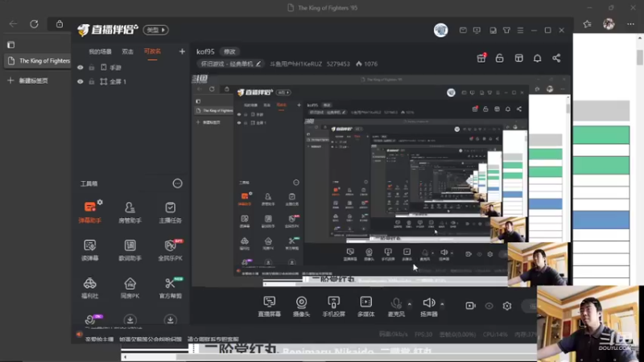The width and height of the screenshot is (644, 362).
Task: Expand the microphone options arrow
Action: coord(409,304)
